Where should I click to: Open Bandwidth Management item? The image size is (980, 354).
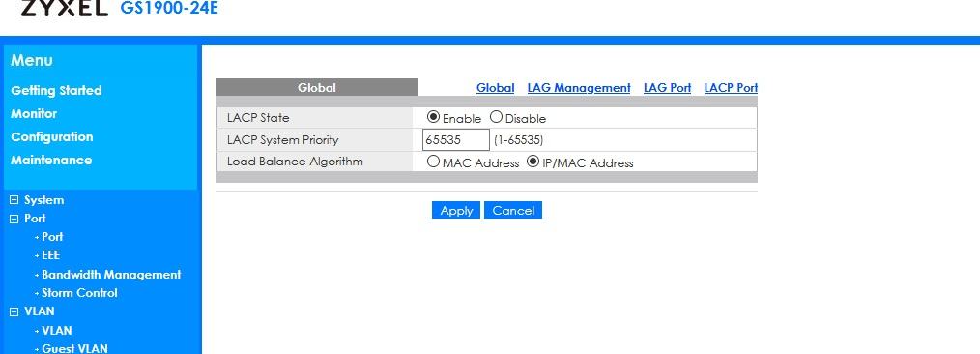(111, 275)
